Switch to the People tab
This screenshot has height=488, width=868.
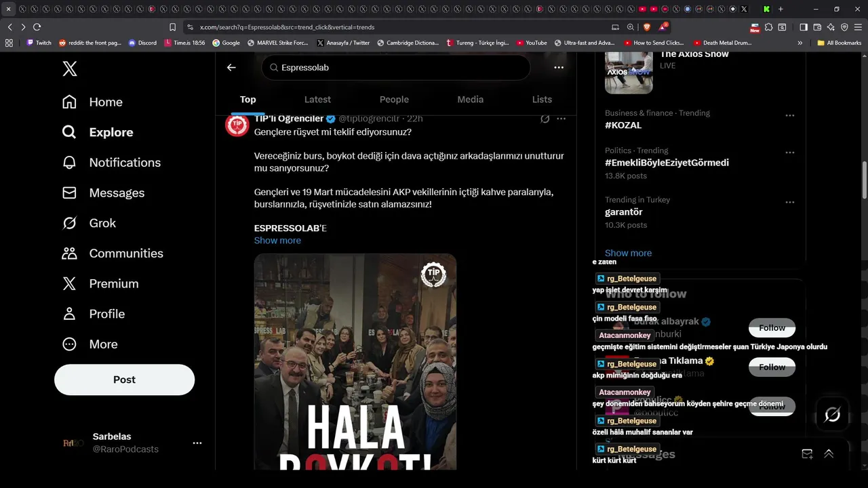394,99
